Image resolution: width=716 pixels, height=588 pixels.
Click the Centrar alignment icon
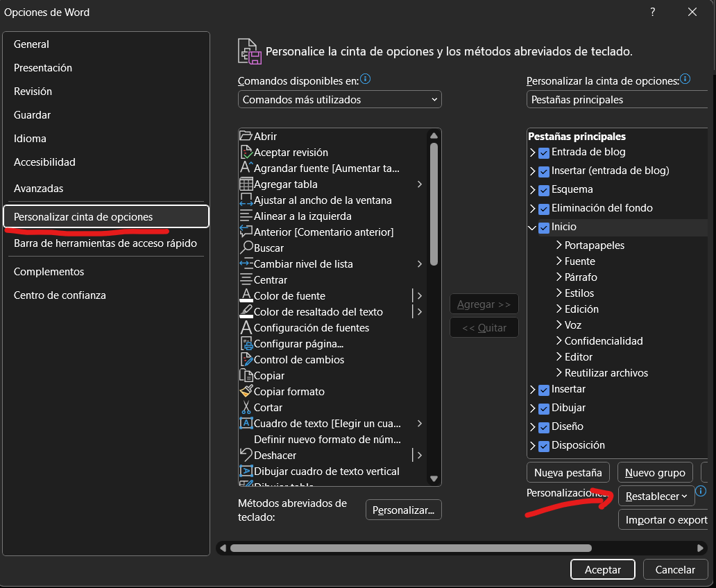246,279
